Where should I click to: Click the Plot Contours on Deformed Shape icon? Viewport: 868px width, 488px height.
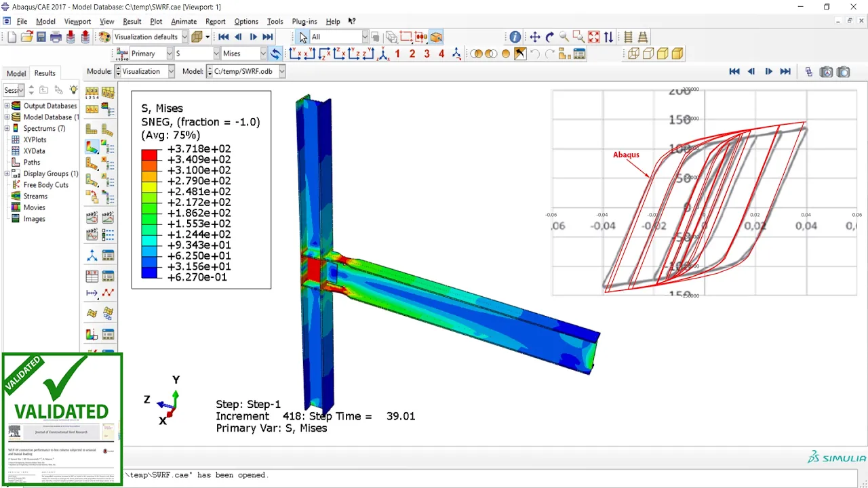click(92, 146)
